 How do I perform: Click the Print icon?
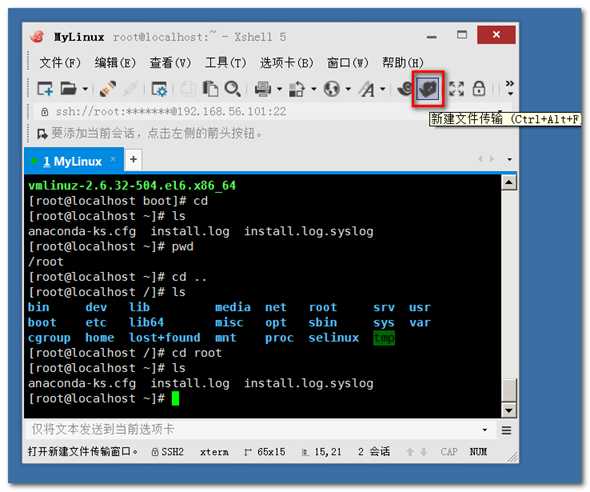point(263,89)
